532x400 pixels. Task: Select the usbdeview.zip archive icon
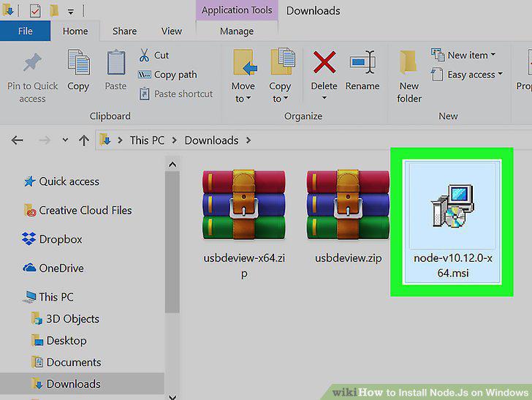pyautogui.click(x=348, y=205)
